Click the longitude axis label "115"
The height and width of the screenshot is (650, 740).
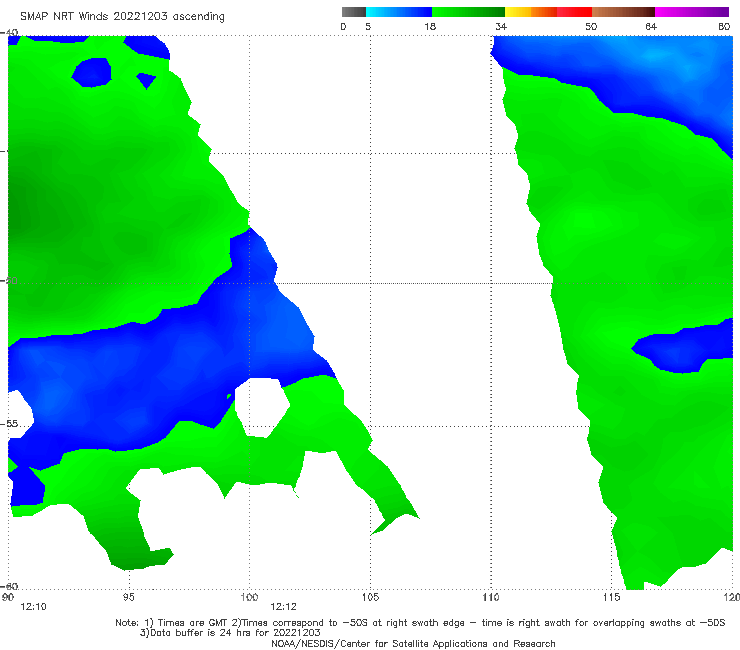[612, 598]
